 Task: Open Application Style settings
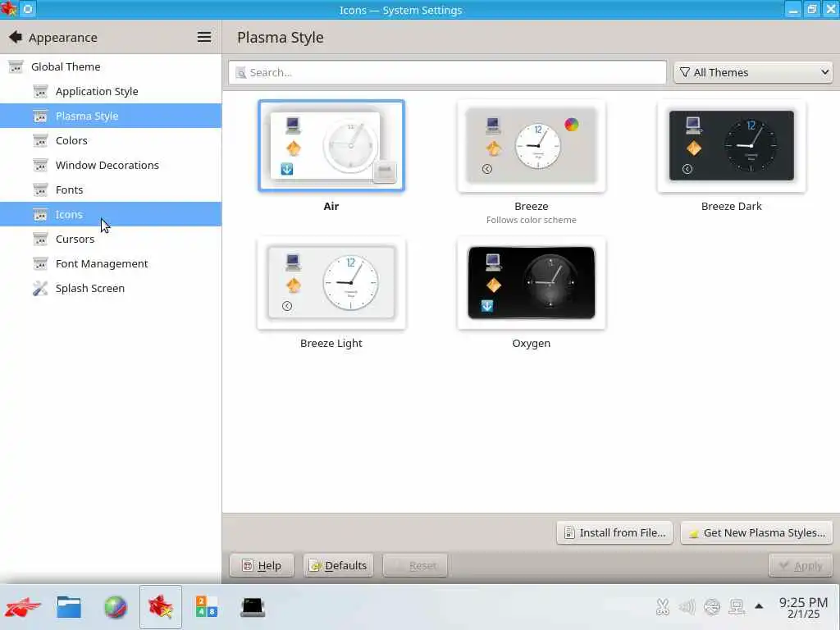pyautogui.click(x=111, y=91)
